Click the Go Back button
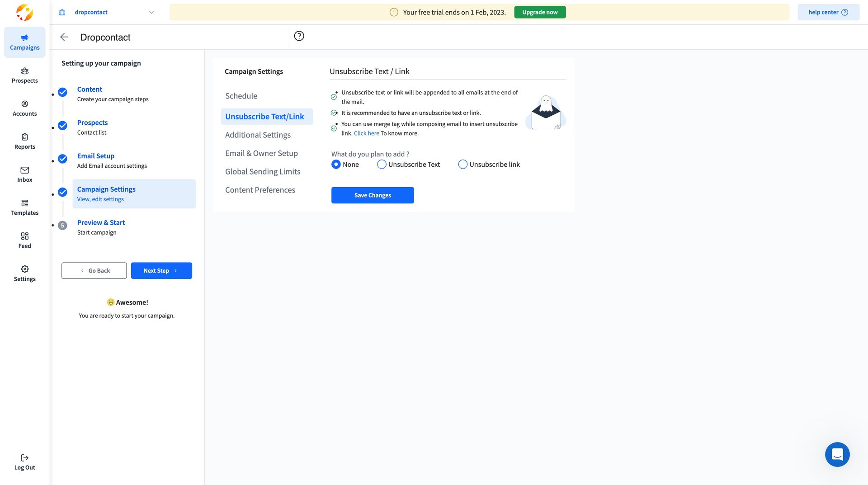 [94, 271]
